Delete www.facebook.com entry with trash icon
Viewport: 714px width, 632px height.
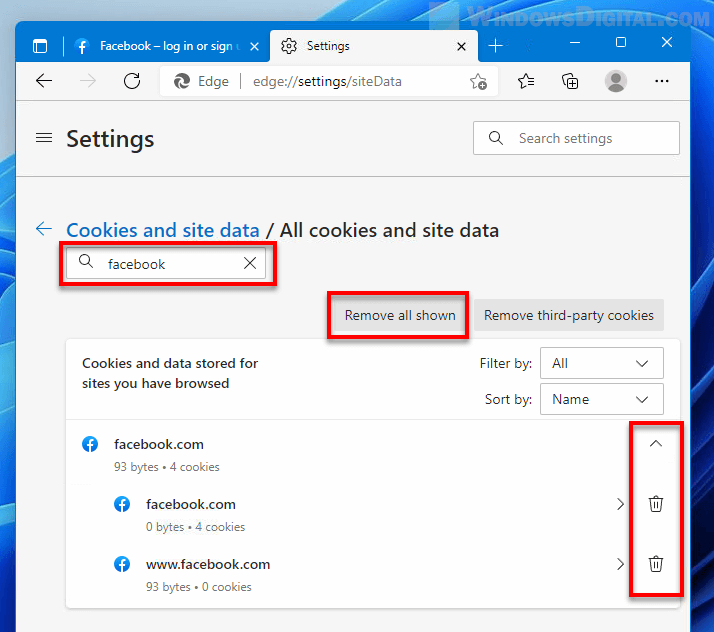coord(656,564)
